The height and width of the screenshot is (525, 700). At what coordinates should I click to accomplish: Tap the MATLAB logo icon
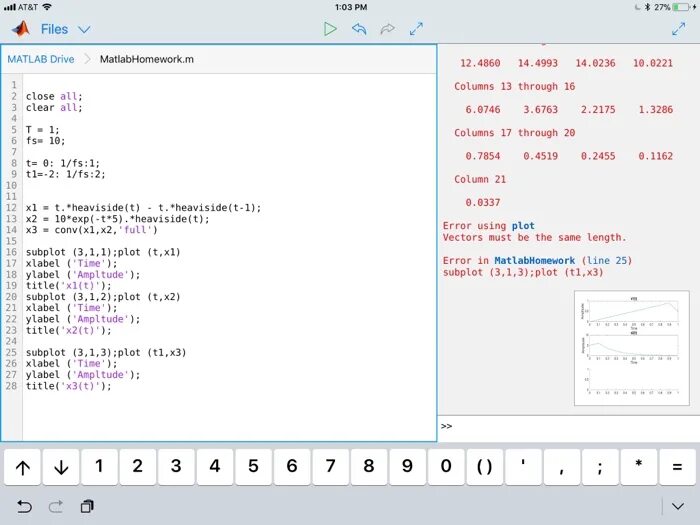point(21,29)
